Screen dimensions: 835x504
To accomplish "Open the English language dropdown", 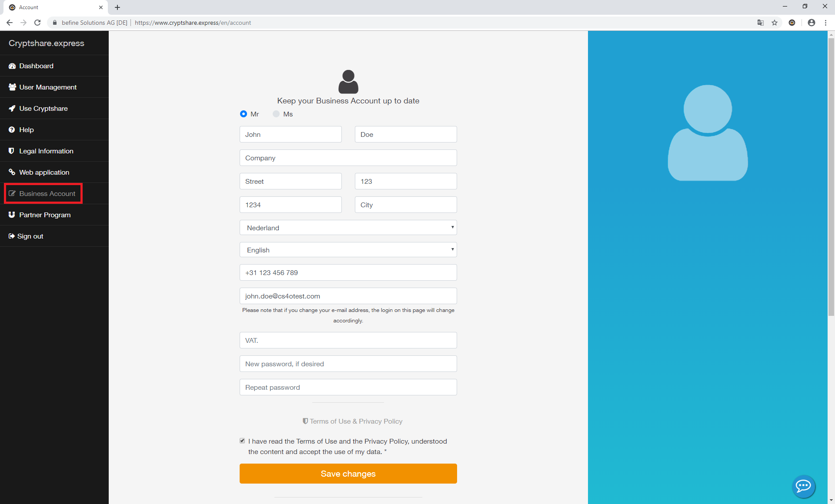I will [348, 250].
